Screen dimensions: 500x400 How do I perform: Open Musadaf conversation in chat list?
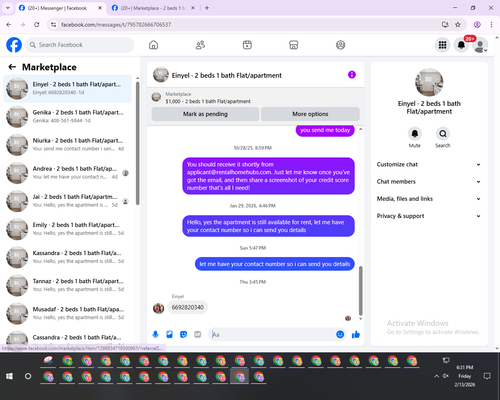(x=67, y=313)
